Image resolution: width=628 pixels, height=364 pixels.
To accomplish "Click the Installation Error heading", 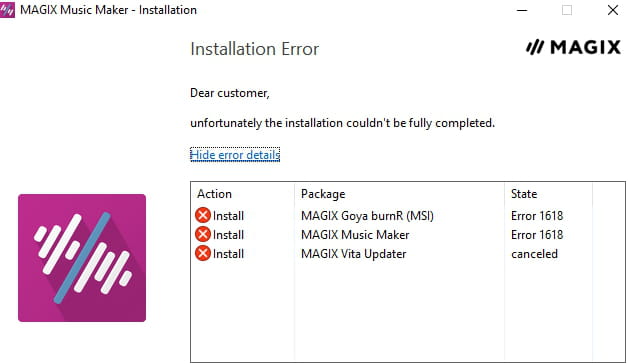I will pos(255,49).
